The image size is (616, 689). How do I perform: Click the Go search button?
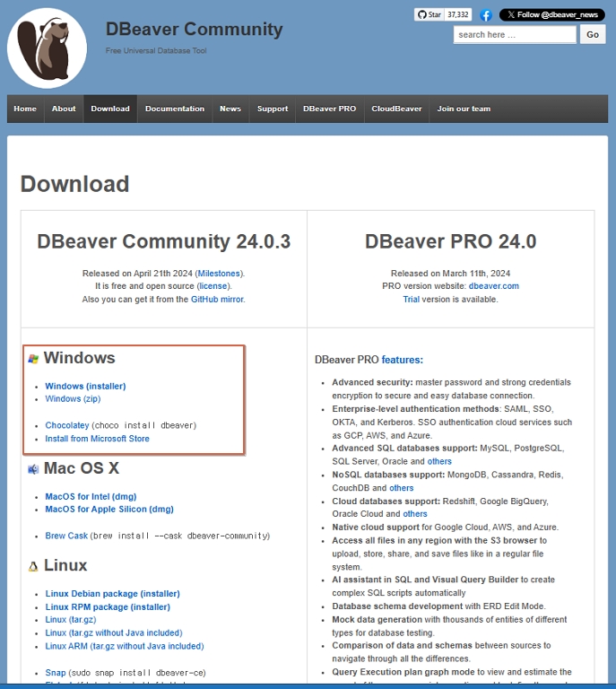(x=593, y=34)
